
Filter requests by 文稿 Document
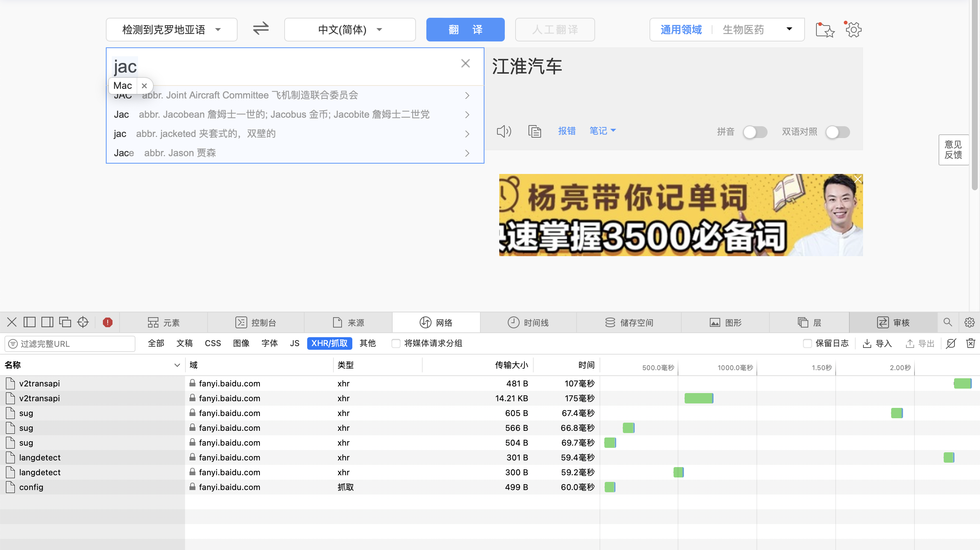pos(184,343)
